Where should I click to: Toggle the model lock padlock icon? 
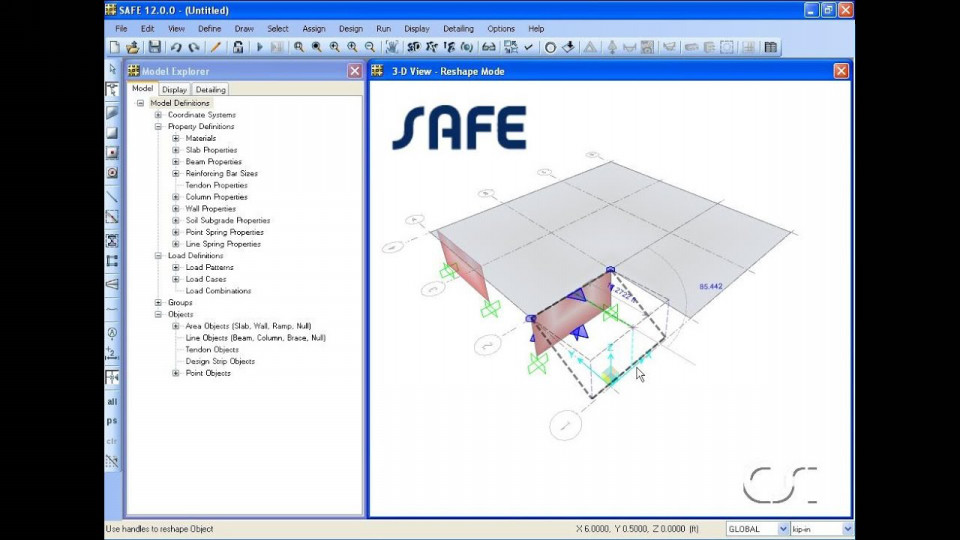pos(238,47)
